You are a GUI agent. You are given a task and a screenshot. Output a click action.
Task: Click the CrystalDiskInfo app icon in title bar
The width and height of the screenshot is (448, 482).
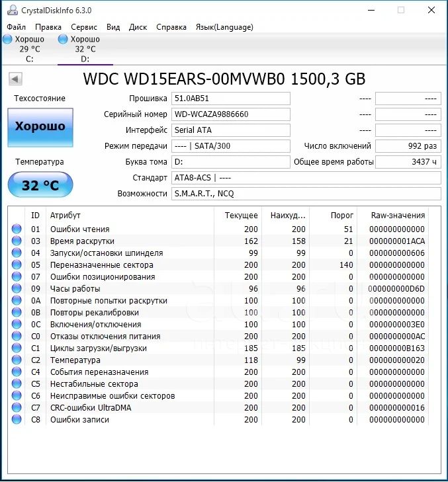tap(13, 10)
